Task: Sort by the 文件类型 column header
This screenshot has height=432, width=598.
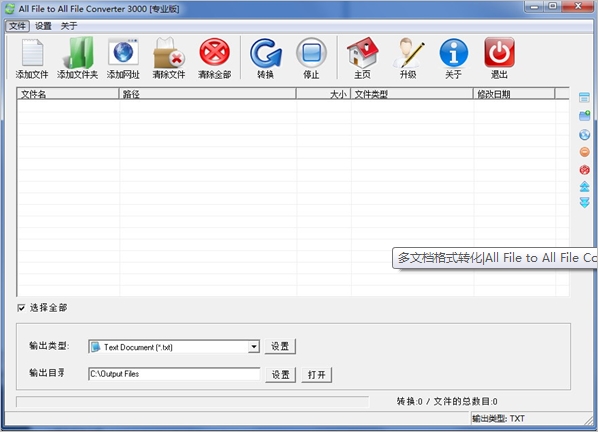Action: (412, 94)
